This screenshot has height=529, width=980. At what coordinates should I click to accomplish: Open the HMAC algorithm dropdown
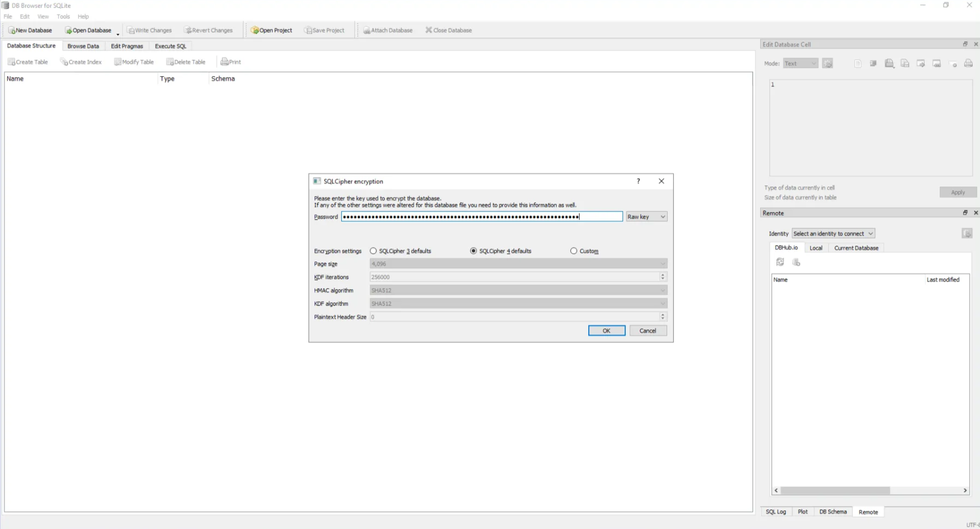coord(519,290)
